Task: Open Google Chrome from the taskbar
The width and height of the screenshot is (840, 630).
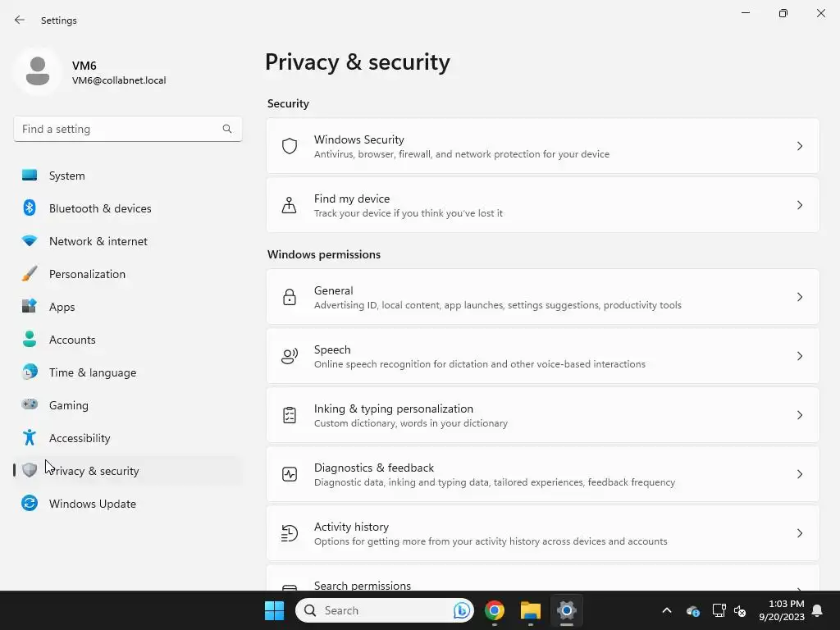Action: pos(494,610)
